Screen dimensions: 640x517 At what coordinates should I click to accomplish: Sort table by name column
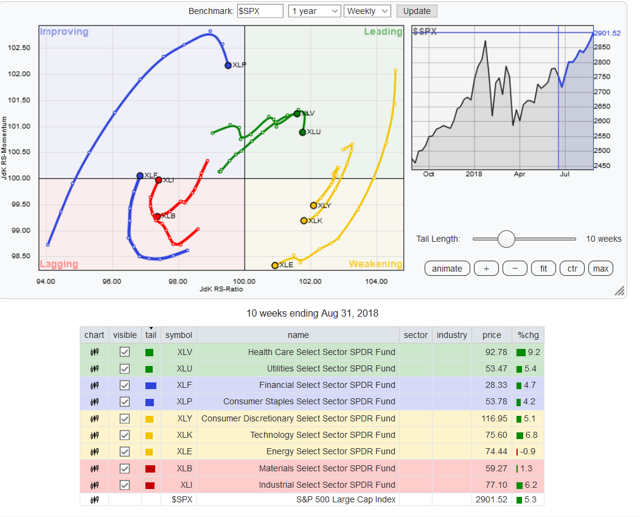pos(298,335)
